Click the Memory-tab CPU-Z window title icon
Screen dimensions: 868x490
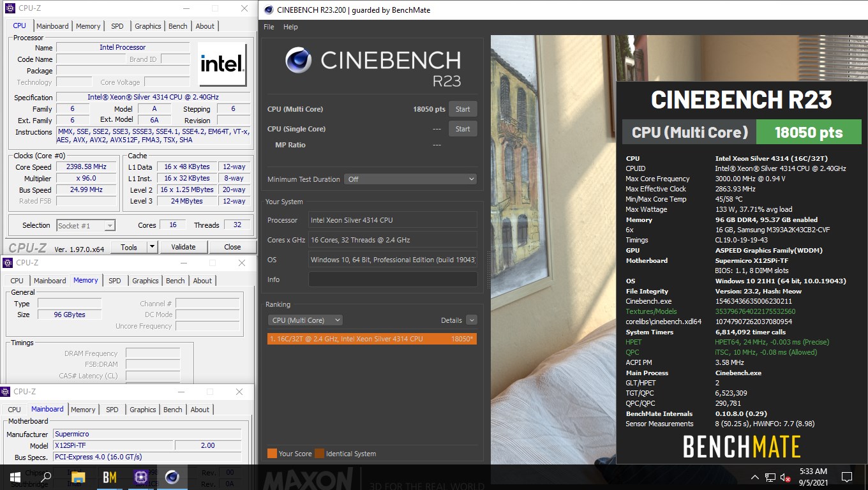[x=6, y=262]
